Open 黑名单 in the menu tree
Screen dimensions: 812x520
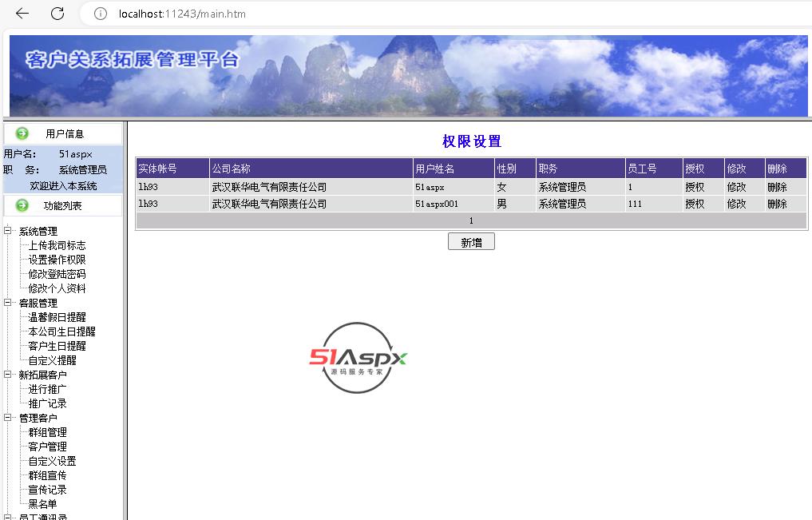[42, 504]
